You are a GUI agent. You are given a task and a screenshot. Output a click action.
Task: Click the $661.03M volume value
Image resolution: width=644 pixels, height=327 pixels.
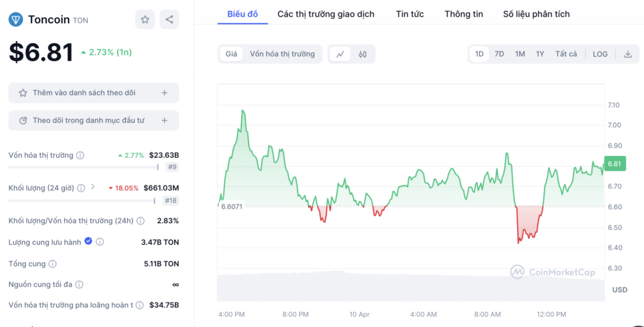tap(161, 188)
